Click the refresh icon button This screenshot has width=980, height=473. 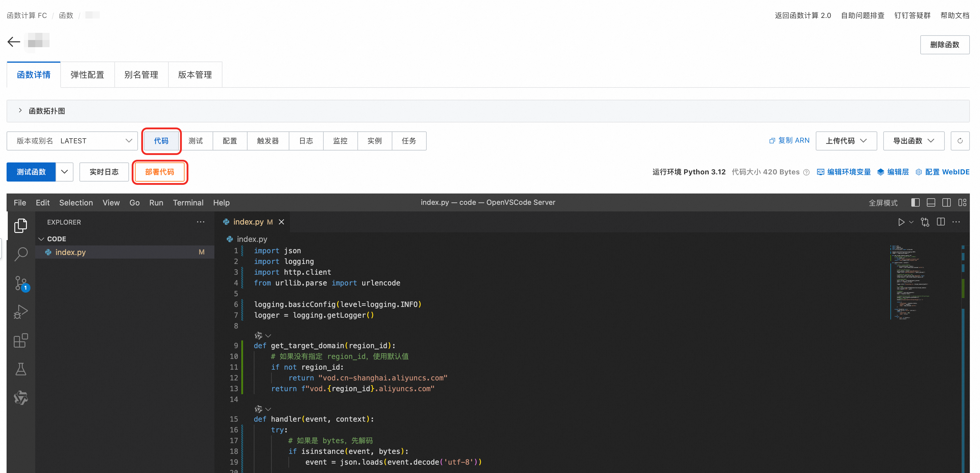point(960,141)
